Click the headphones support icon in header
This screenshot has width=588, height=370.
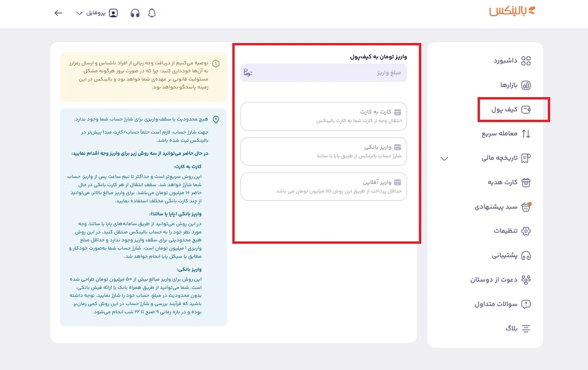(135, 13)
